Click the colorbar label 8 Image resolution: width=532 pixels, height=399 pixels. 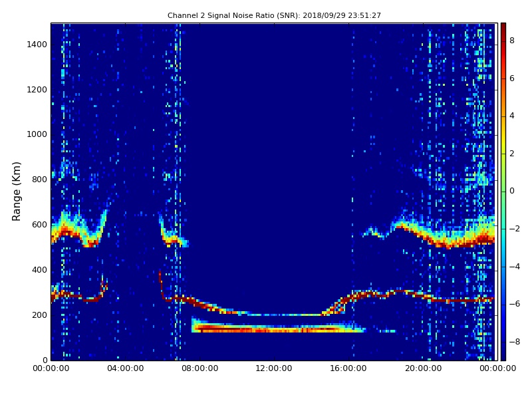[512, 41]
